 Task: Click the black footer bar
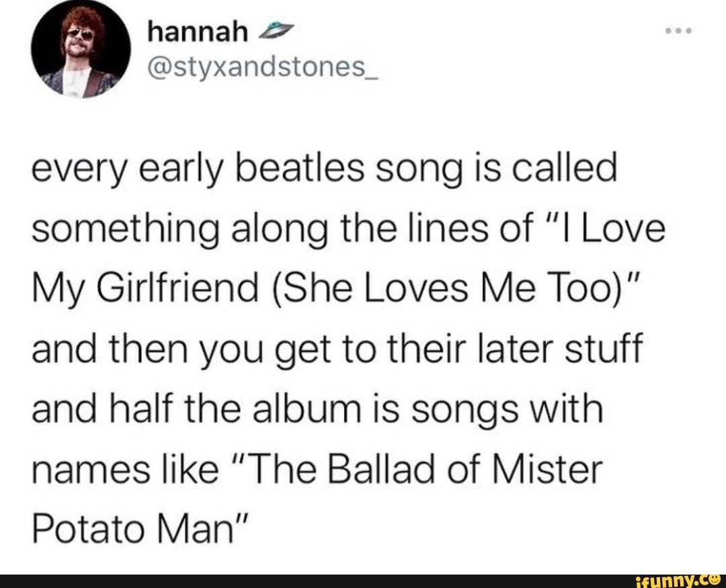tap(363, 581)
